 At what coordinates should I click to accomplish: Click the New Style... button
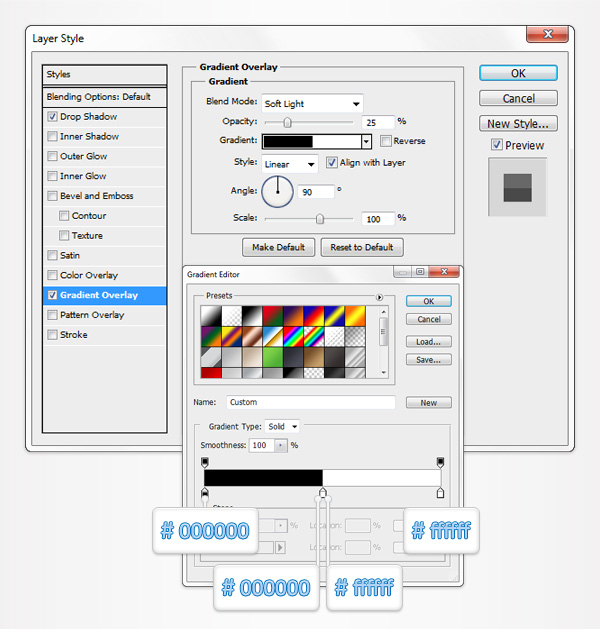(517, 124)
